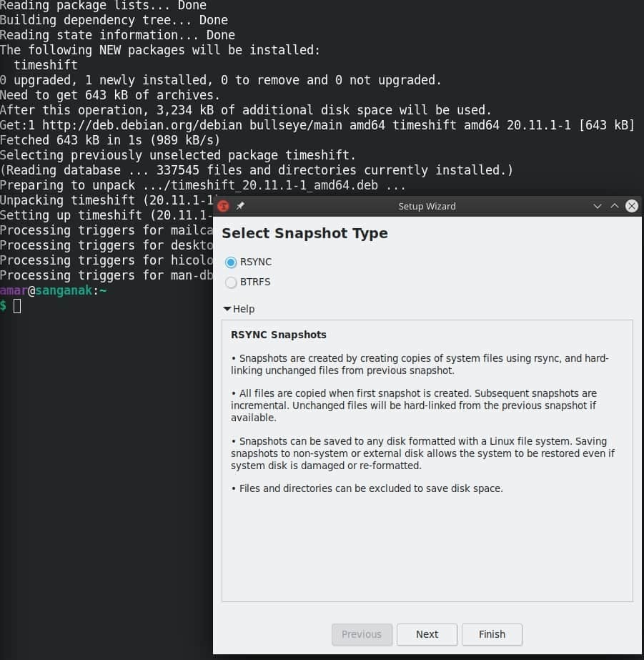Click the Next button
Image resolution: width=644 pixels, height=660 pixels.
tap(427, 634)
